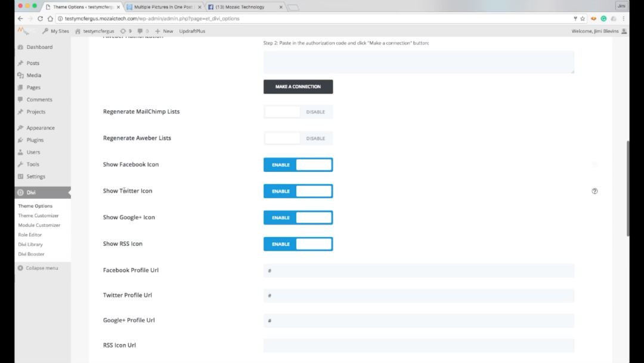Click the Divi icon in the admin menu
Viewport: 644px width, 363px height.
19,193
